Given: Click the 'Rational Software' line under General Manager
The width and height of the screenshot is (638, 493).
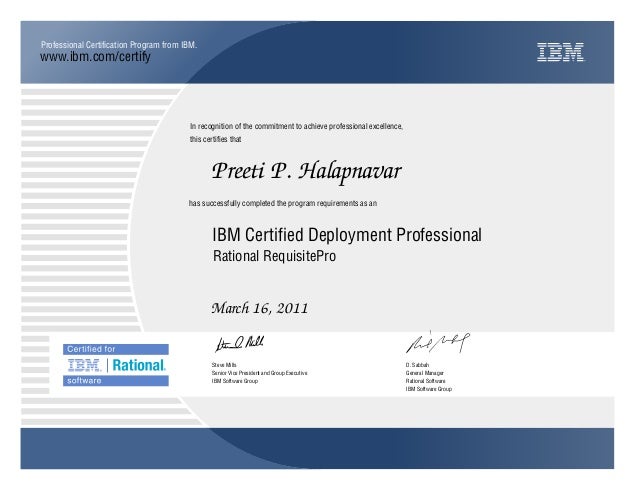Looking at the screenshot, I should point(425,381).
